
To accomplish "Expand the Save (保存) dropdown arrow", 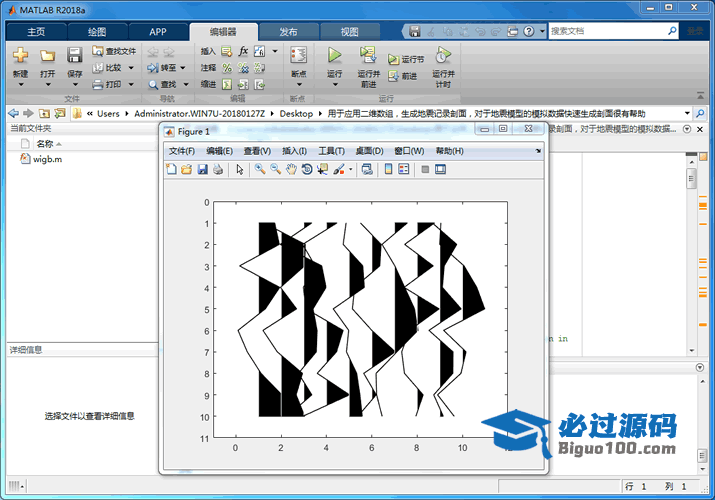I will point(75,85).
